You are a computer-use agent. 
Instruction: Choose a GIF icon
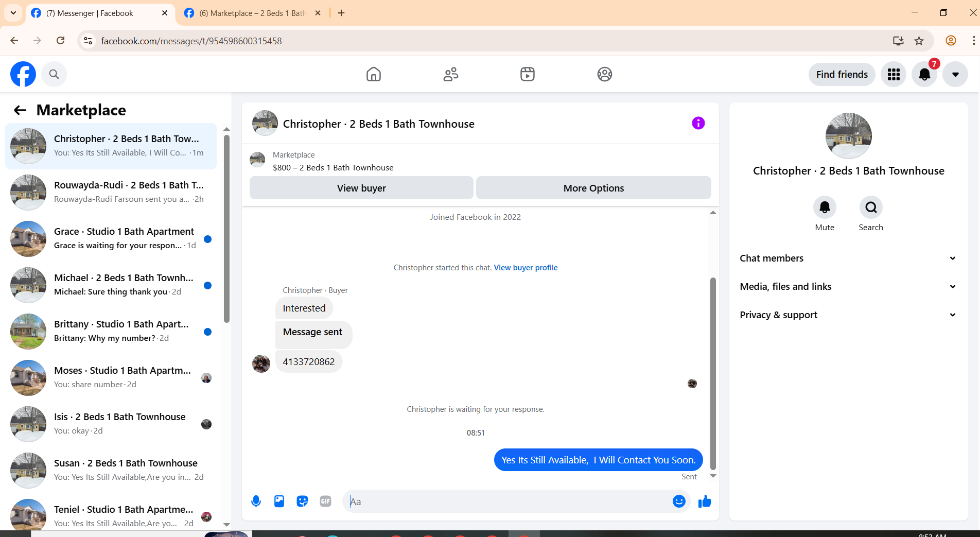pos(325,501)
